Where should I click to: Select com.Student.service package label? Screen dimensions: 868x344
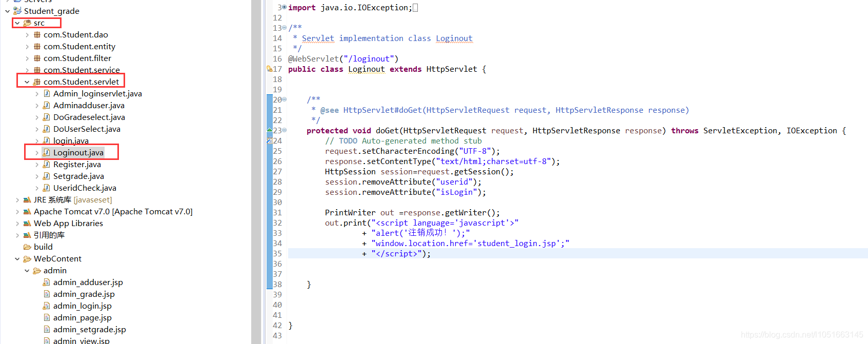[82, 70]
